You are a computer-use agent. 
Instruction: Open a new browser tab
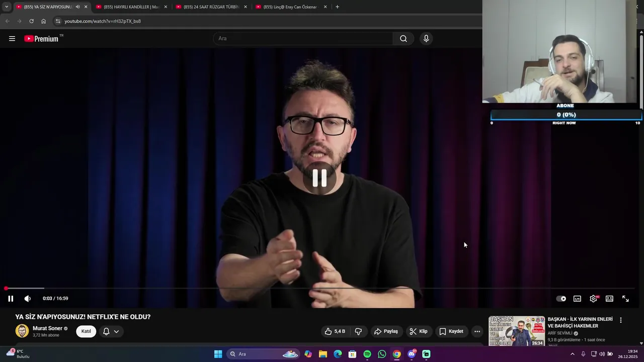[337, 7]
